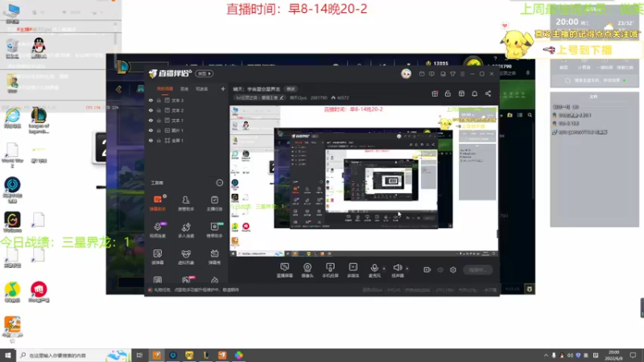Screen dimensions: 644x362
Task: Click the taskbar search box
Action: point(74,355)
